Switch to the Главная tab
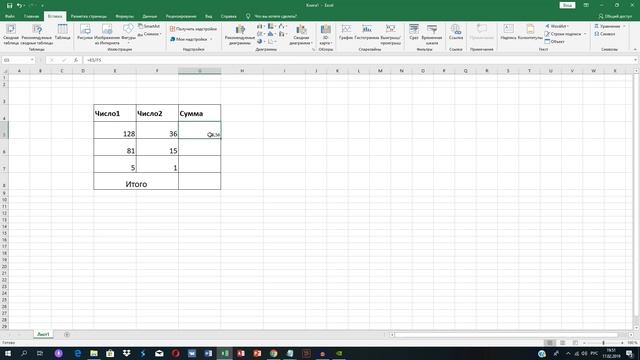The width and height of the screenshot is (640, 360). 31,16
